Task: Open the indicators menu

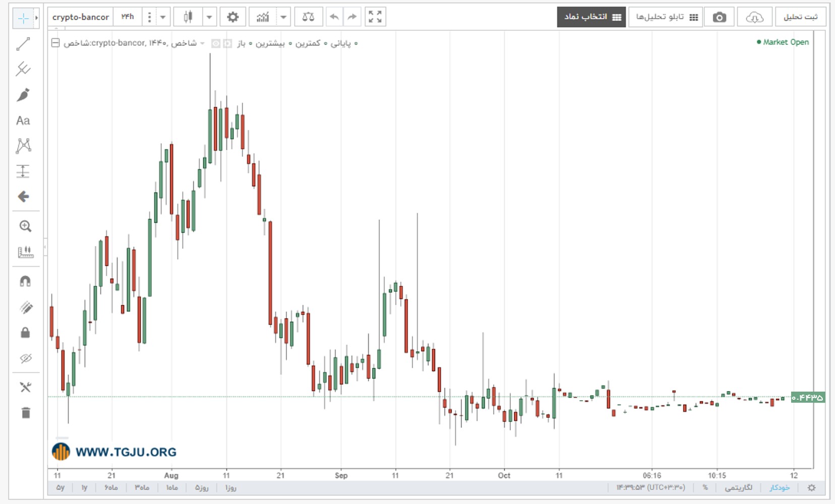Action: pyautogui.click(x=263, y=17)
